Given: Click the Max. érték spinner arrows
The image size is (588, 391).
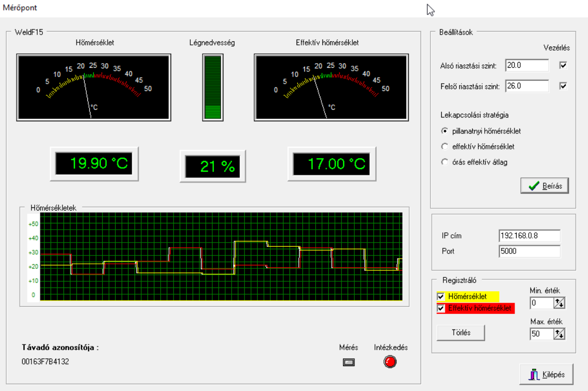Looking at the screenshot, I should pyautogui.click(x=559, y=334).
